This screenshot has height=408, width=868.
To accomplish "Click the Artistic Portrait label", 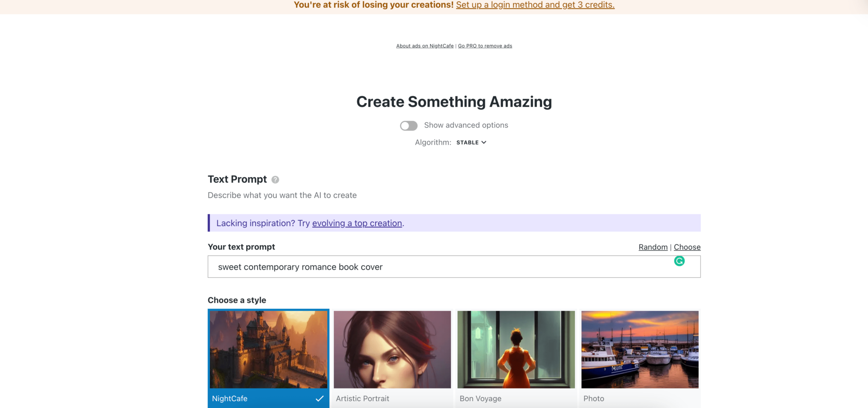I will [362, 399].
